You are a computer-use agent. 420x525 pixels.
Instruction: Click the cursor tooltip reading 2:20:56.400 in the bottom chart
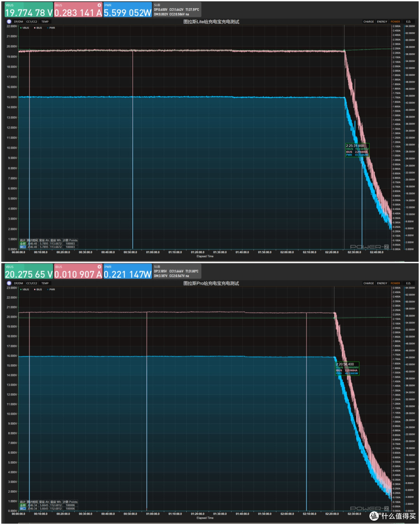click(x=347, y=369)
